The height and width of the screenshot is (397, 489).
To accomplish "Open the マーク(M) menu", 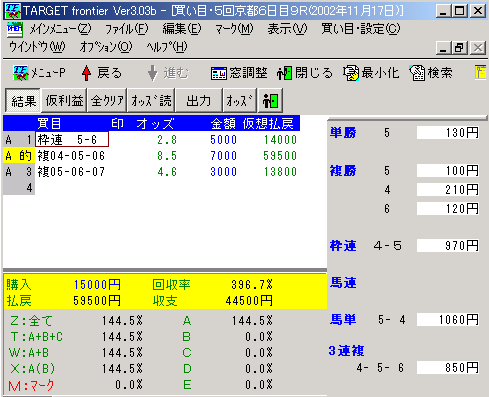I will coord(234,29).
